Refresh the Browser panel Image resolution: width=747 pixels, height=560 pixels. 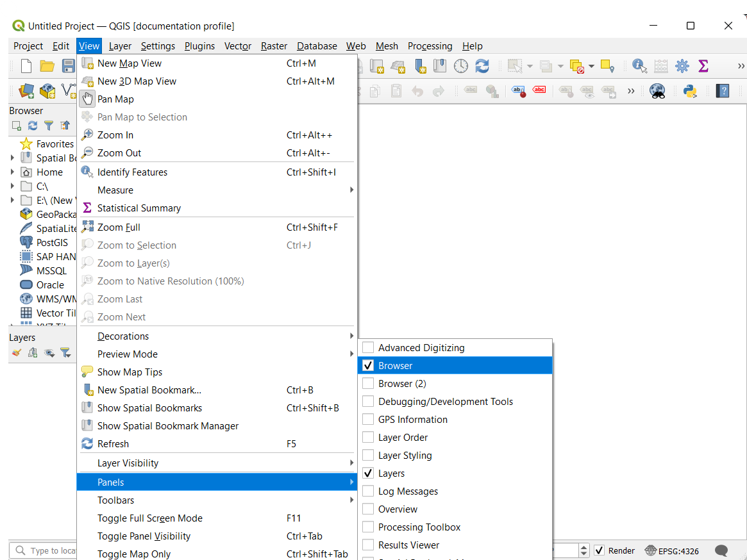point(33,126)
